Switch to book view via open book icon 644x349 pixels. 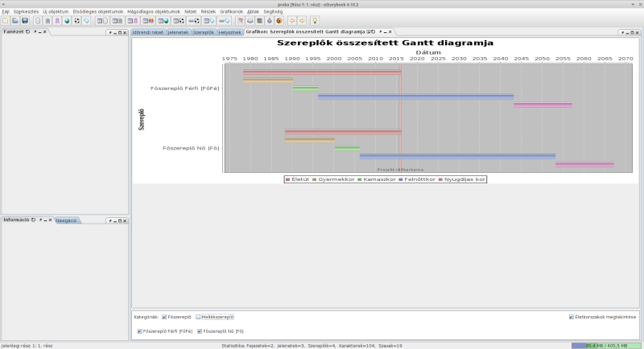250,20
